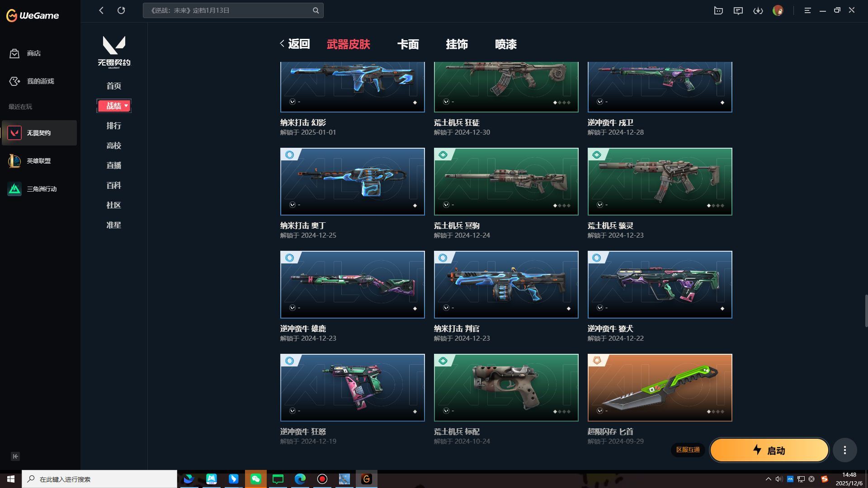Open the 准星 section in the menu
Screen dimensions: 868x488
pos(113,225)
